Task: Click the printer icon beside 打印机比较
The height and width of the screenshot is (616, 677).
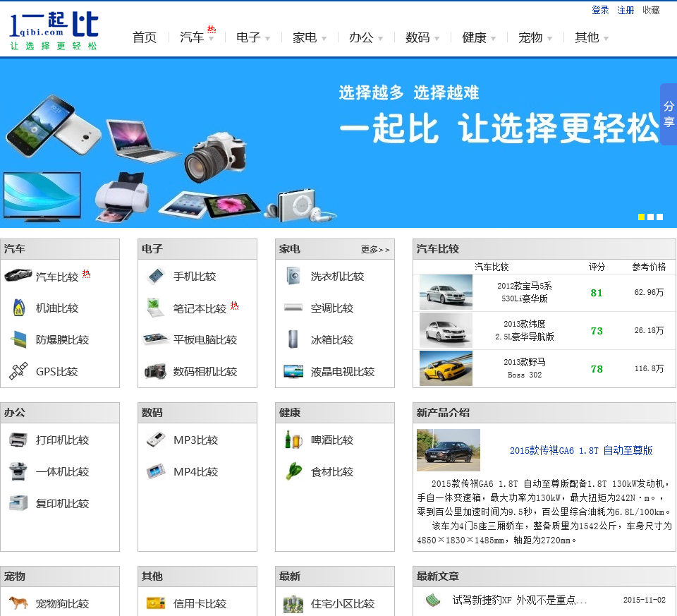Action: tap(18, 440)
